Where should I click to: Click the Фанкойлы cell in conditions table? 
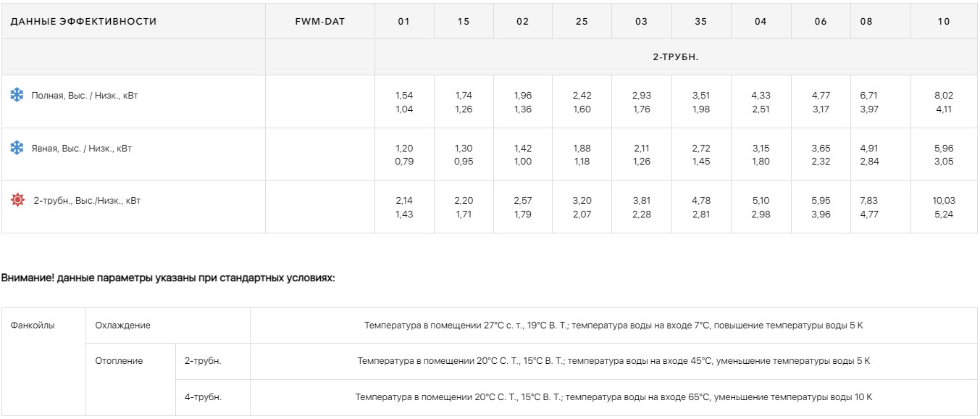(x=33, y=325)
